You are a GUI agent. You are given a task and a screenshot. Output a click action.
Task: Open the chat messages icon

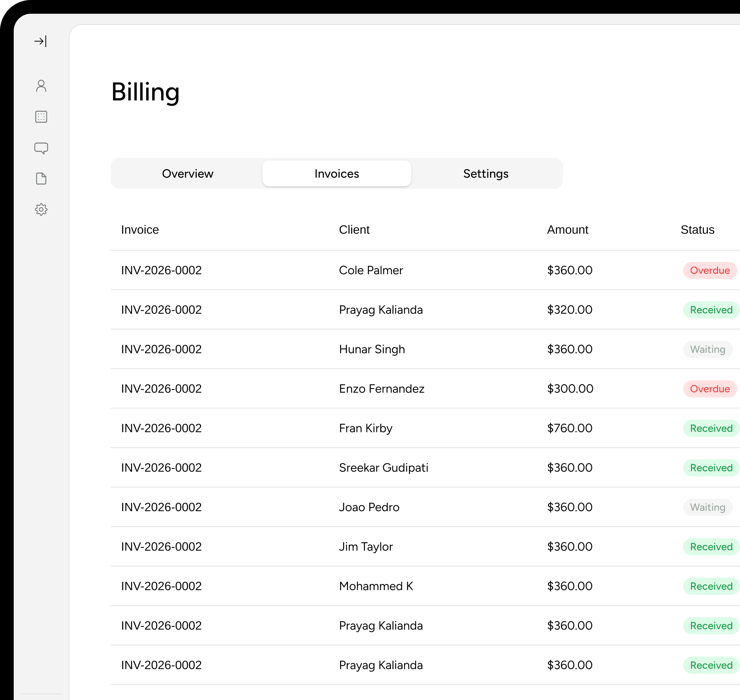[41, 148]
